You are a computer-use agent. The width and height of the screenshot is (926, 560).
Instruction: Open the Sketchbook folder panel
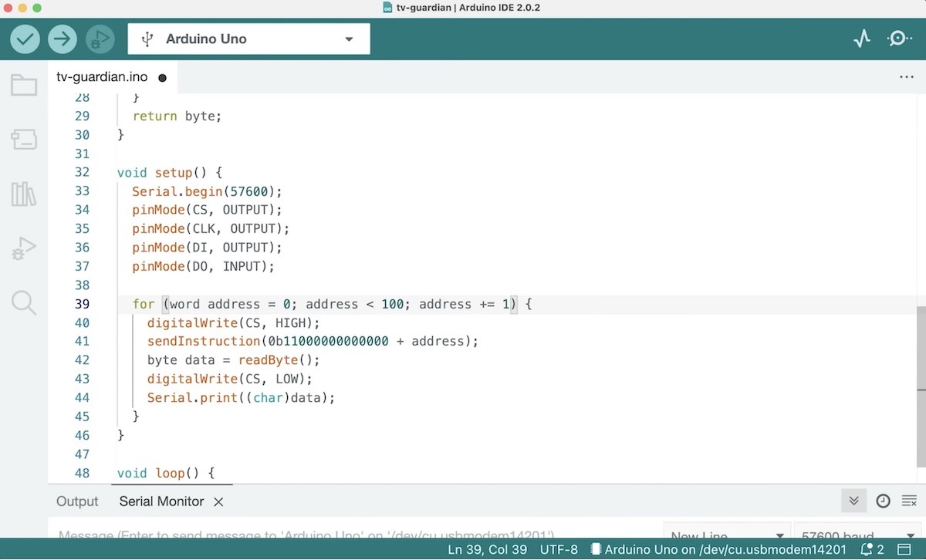tap(24, 85)
